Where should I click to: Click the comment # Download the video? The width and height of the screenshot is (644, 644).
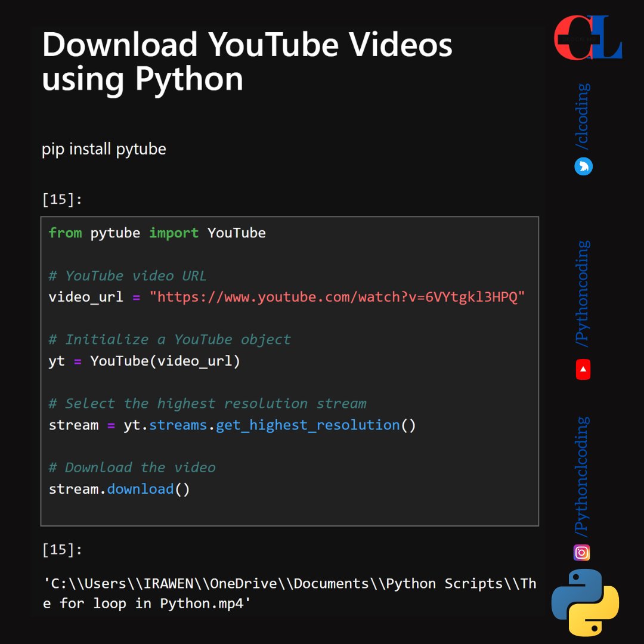[131, 467]
